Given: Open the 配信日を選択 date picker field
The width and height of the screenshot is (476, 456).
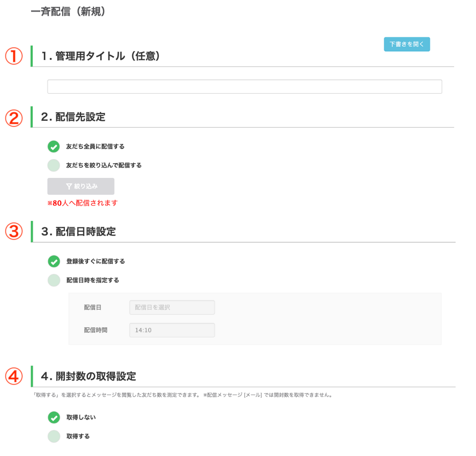Looking at the screenshot, I should (172, 307).
